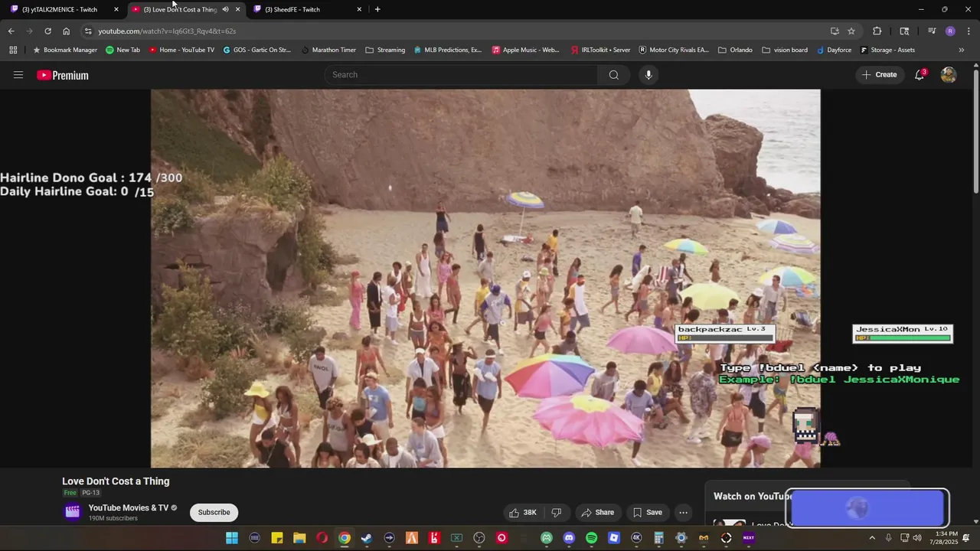Save the video to playlist
The height and width of the screenshot is (551, 980).
(x=647, y=513)
